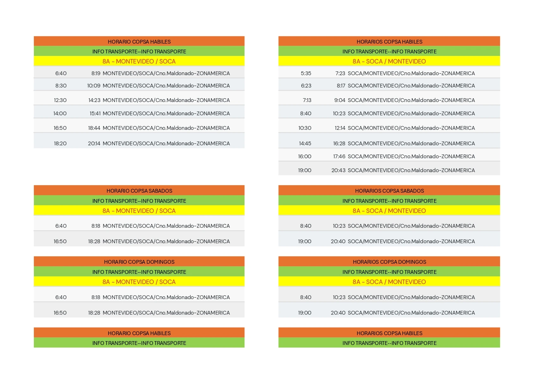Select the SOCA/MONTEVIDEO route text in the 16:00 row

411,156
